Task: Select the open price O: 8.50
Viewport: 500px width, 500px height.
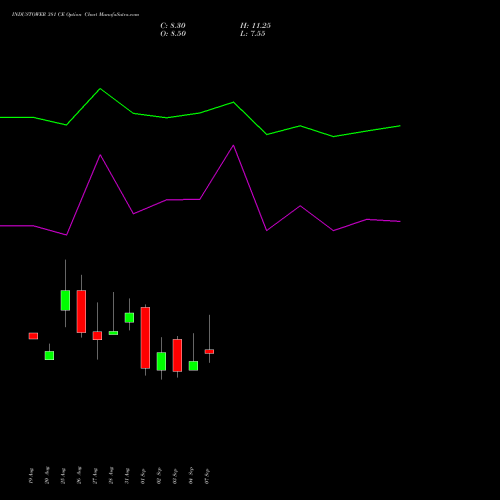Action: (x=173, y=34)
